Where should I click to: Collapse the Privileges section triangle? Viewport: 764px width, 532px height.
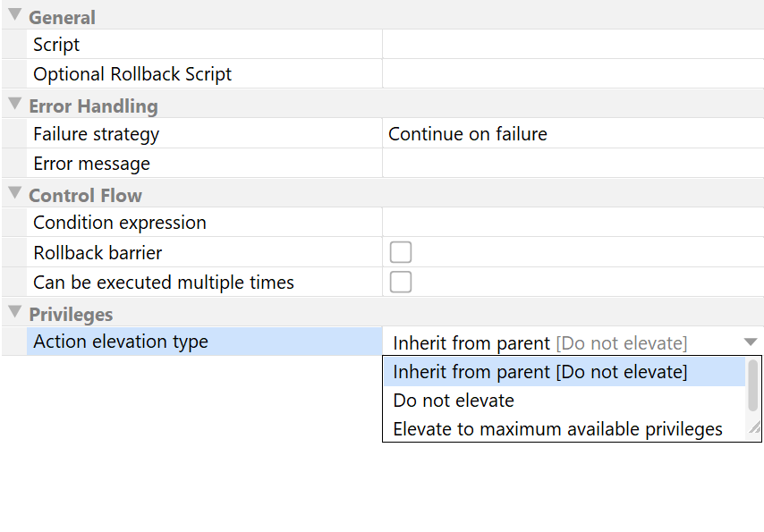(x=14, y=312)
